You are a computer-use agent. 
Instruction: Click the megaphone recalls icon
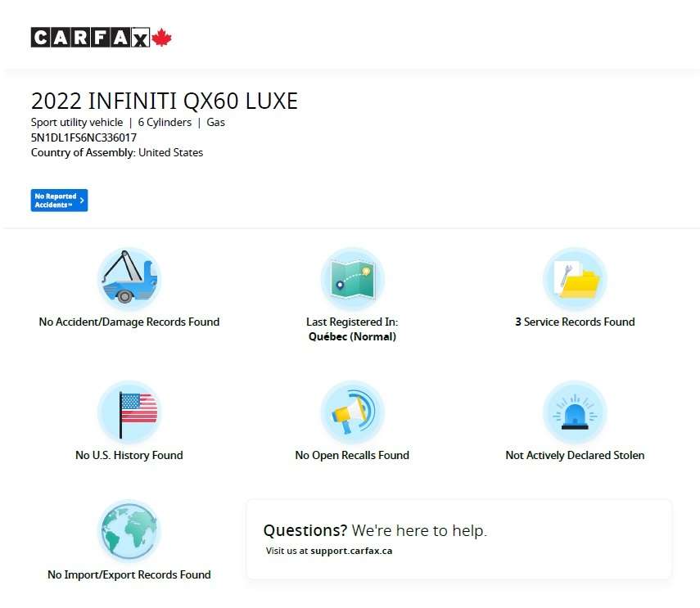[x=353, y=412]
